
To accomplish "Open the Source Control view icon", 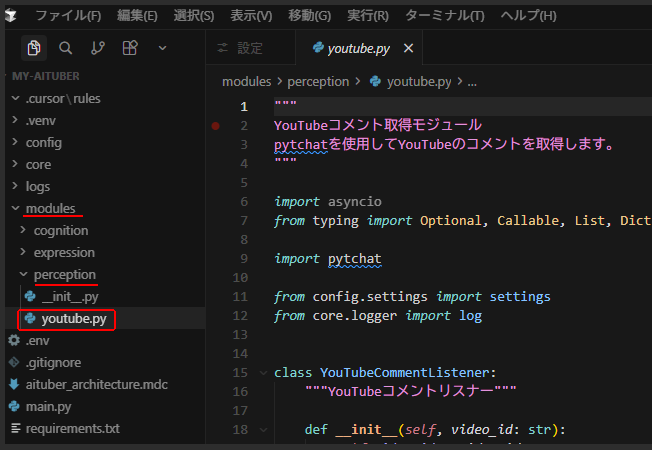I will 97,48.
